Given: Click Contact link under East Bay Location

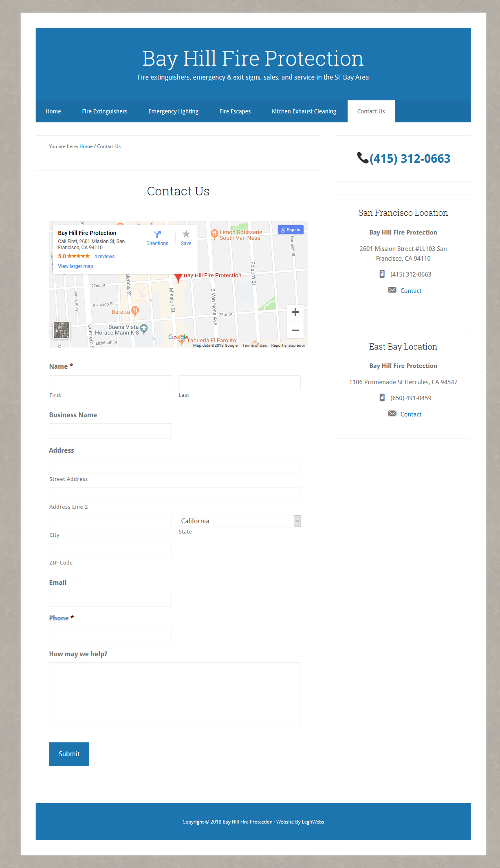Looking at the screenshot, I should pos(411,414).
